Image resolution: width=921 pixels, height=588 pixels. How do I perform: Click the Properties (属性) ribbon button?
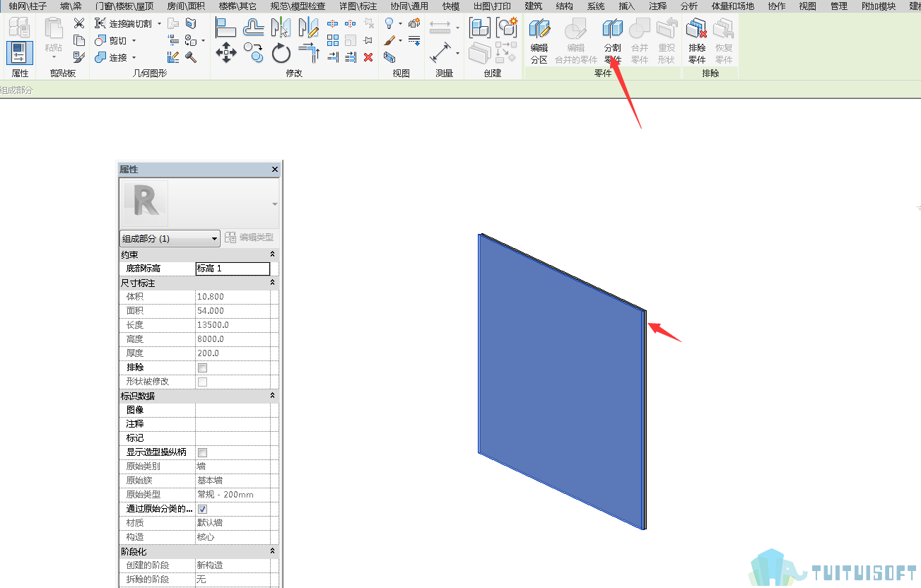[20, 54]
